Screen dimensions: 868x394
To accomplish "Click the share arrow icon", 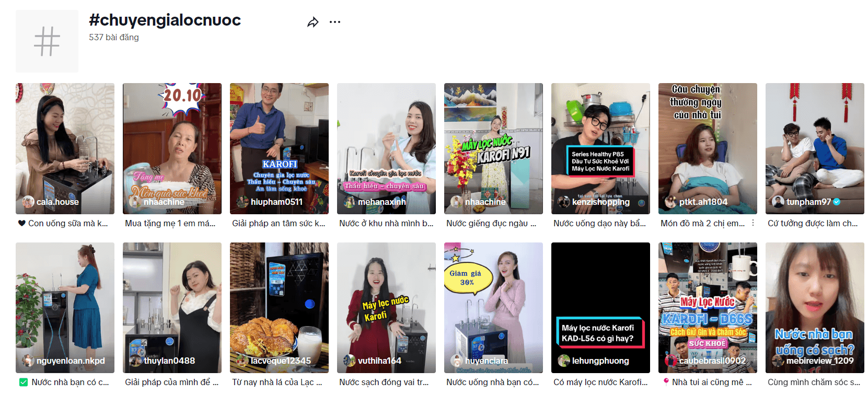I will click(x=313, y=22).
